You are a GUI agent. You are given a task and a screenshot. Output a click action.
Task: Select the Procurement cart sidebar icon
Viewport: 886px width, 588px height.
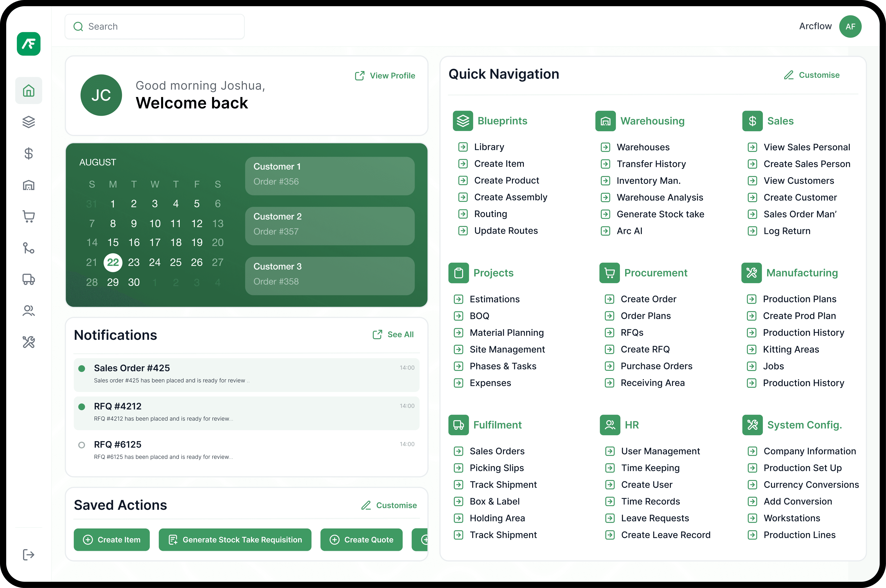[28, 216]
